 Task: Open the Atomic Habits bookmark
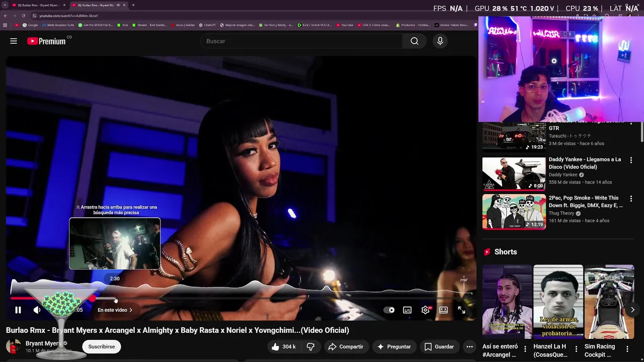tap(451, 25)
